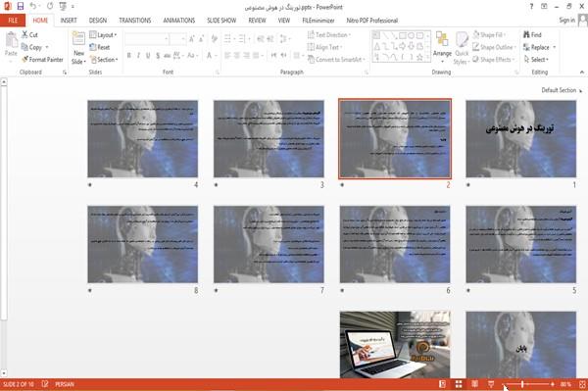Open Shape Effects menu button

click(493, 60)
